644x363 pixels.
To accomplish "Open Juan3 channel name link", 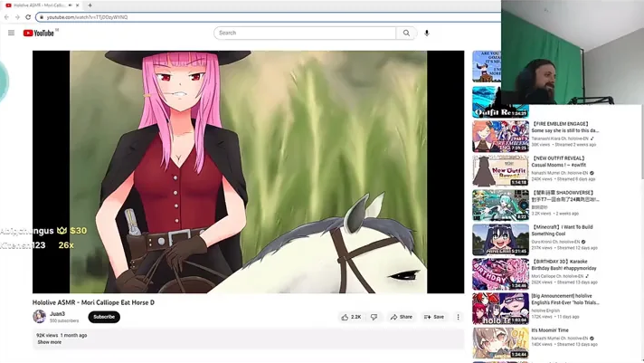I will point(57,314).
